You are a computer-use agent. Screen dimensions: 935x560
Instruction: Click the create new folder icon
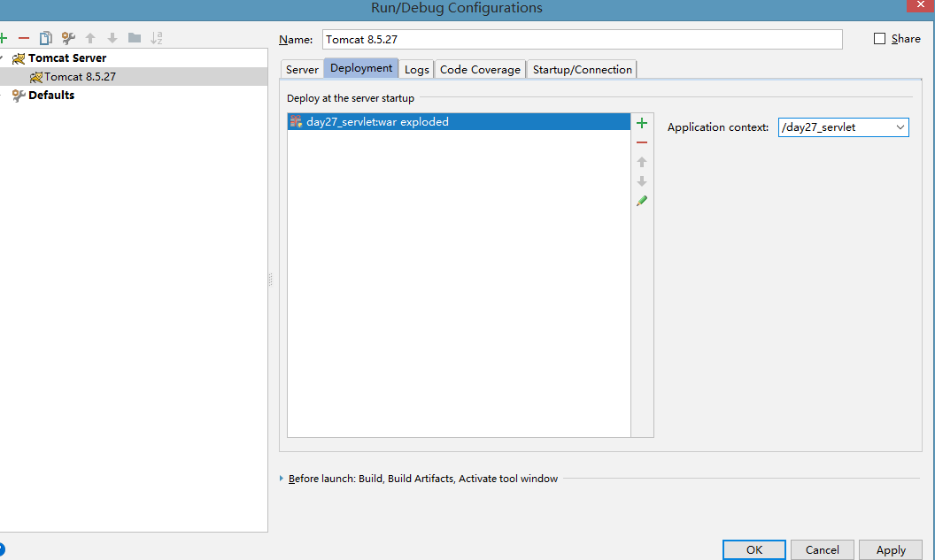[x=135, y=38]
